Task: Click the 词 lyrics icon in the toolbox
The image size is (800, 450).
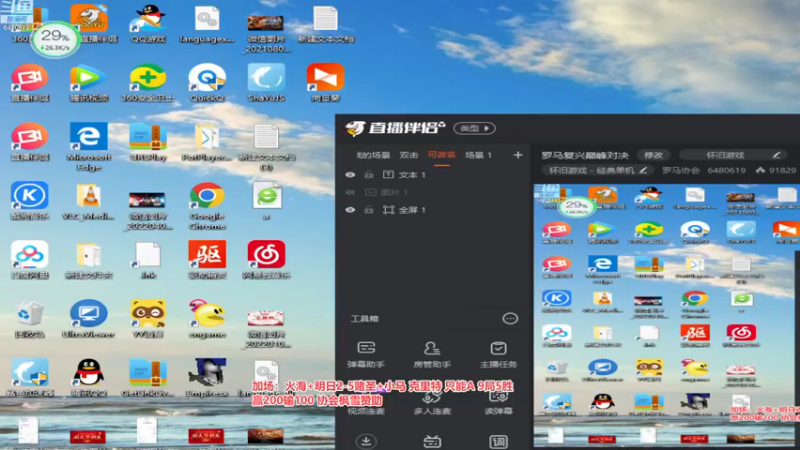Action: (x=498, y=441)
